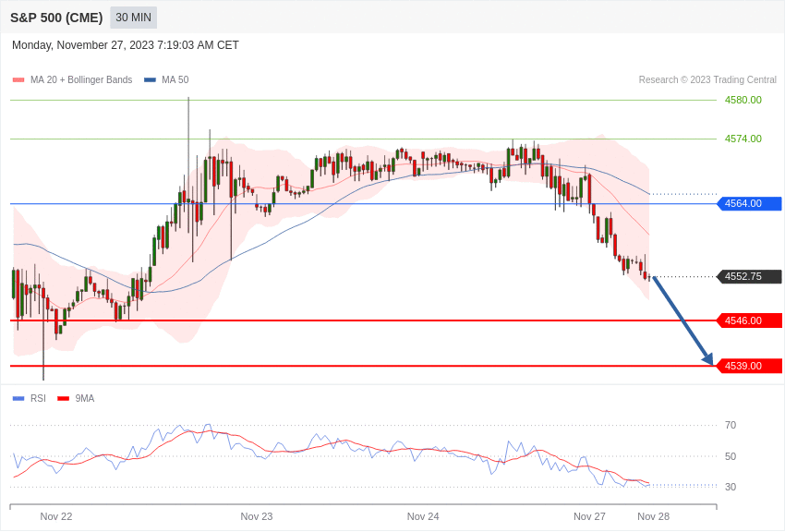The image size is (785, 532).
Task: Toggle the MA 50 legend entry
Action: pos(166,79)
